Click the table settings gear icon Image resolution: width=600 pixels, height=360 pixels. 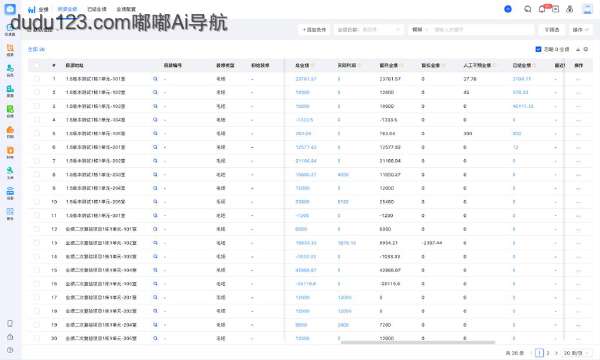[586, 49]
